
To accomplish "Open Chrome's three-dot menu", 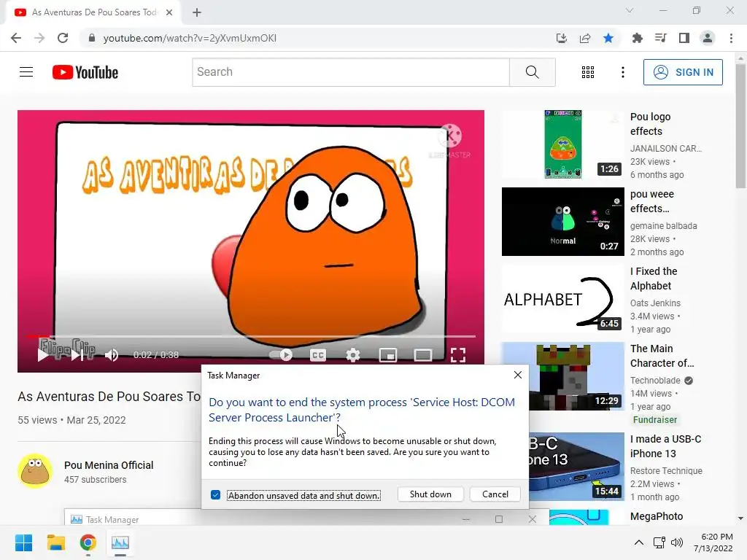I will point(731,38).
